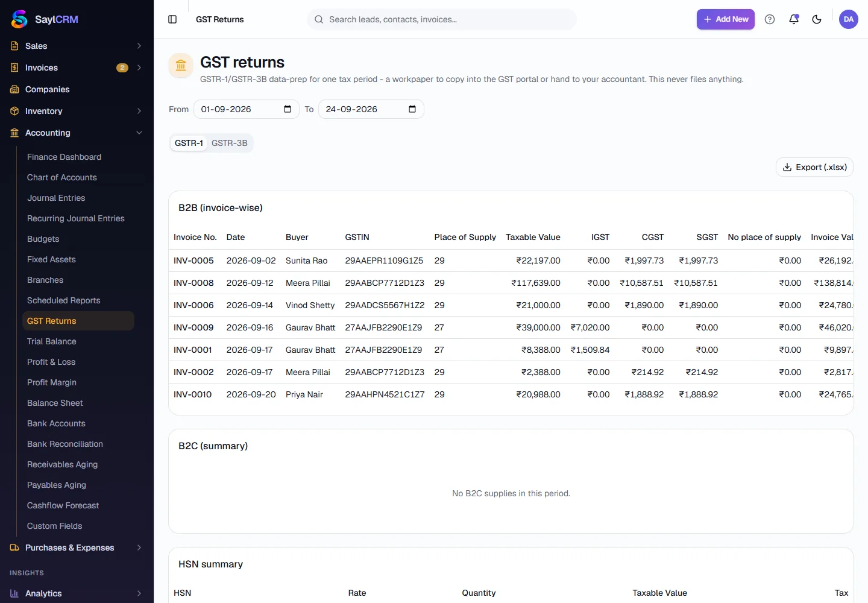Open the help question-mark icon

pyautogui.click(x=770, y=19)
